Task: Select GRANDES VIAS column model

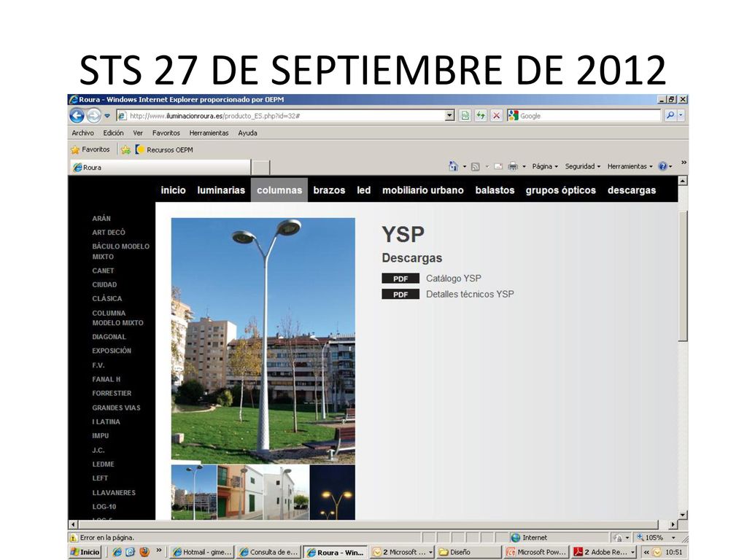Action: pyautogui.click(x=116, y=408)
